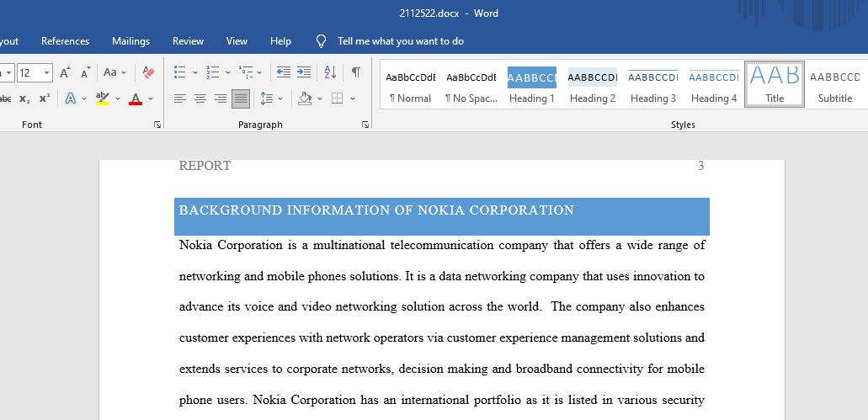Click Tell me what you want to do
The image size is (868, 420).
point(401,41)
